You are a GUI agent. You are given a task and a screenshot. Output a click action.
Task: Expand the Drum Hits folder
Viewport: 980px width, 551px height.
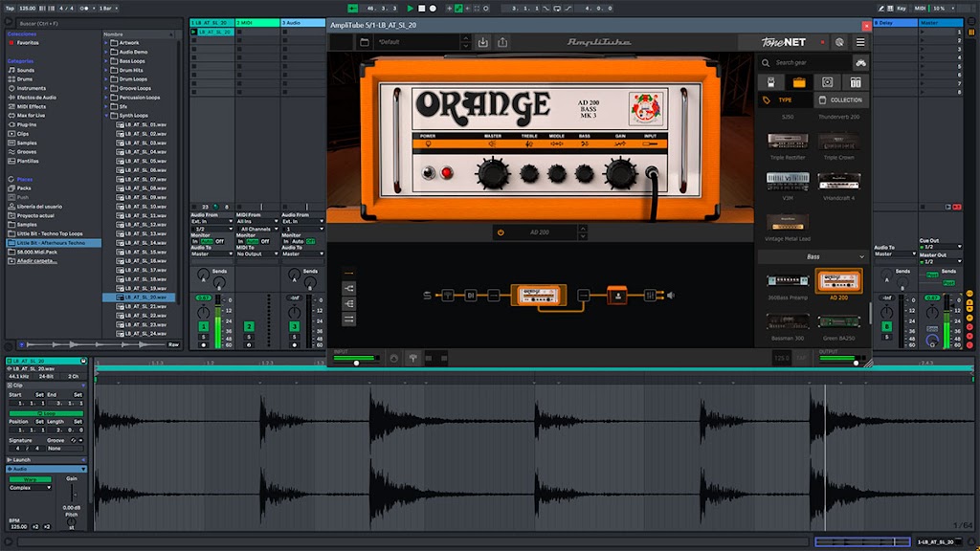(106, 70)
